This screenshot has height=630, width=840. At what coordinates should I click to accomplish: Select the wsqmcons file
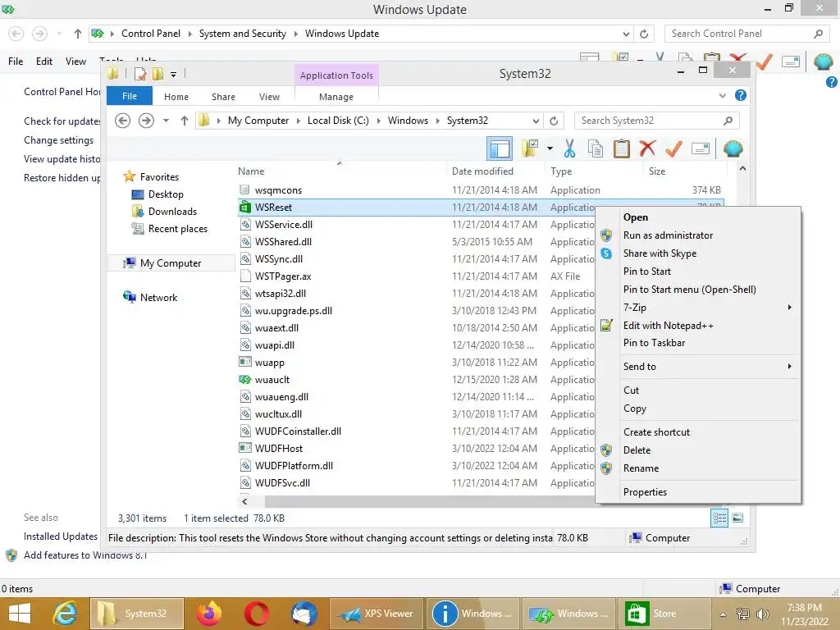tap(278, 190)
